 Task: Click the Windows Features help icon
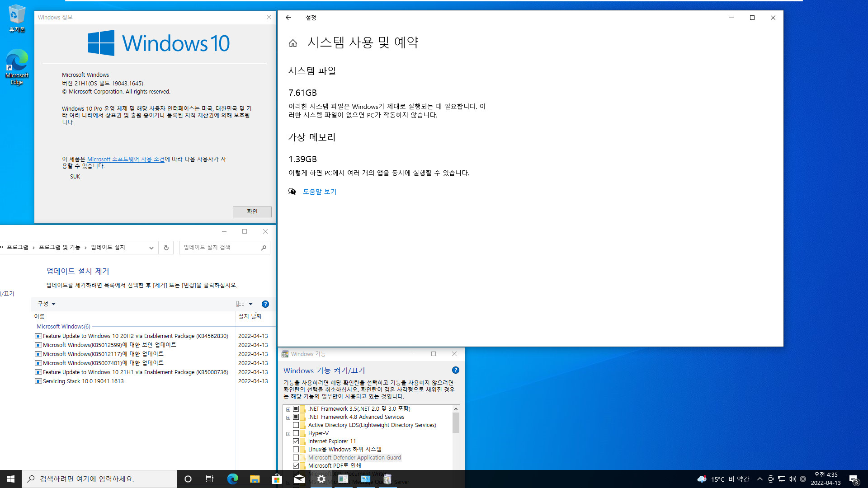click(455, 370)
